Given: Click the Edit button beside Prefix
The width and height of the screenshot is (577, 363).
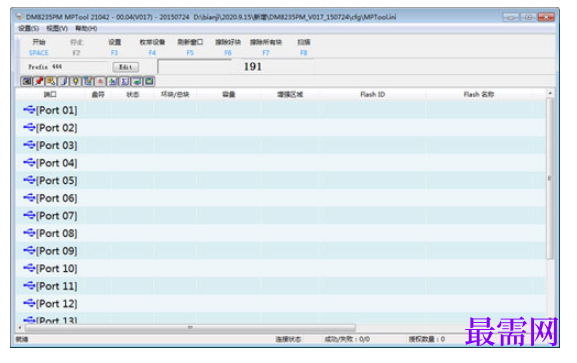Looking at the screenshot, I should [125, 67].
